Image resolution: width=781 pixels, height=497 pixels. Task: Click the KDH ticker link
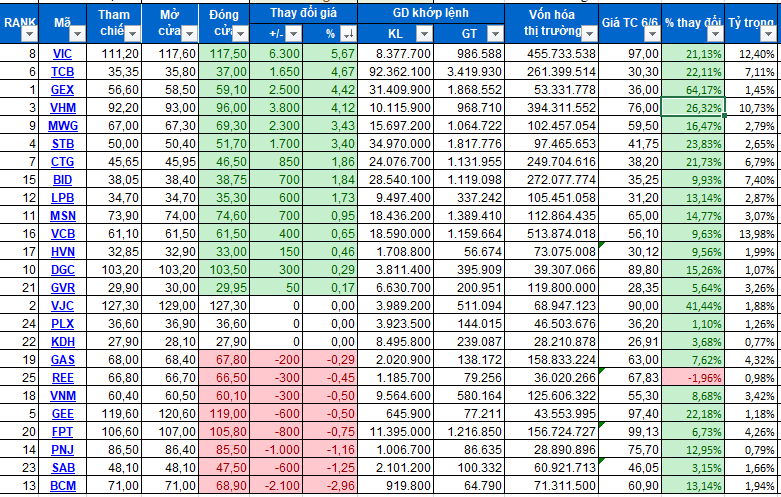click(62, 342)
